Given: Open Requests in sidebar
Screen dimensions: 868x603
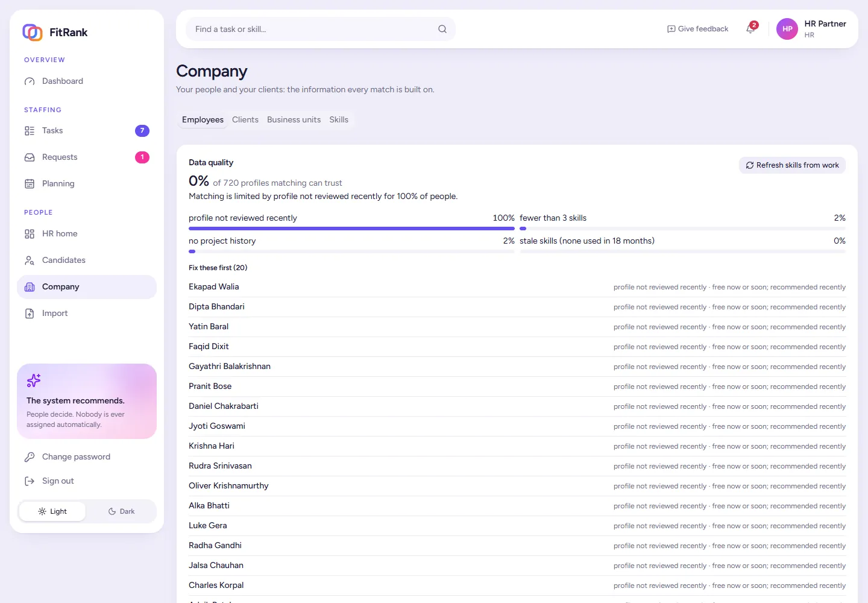Looking at the screenshot, I should [x=87, y=157].
